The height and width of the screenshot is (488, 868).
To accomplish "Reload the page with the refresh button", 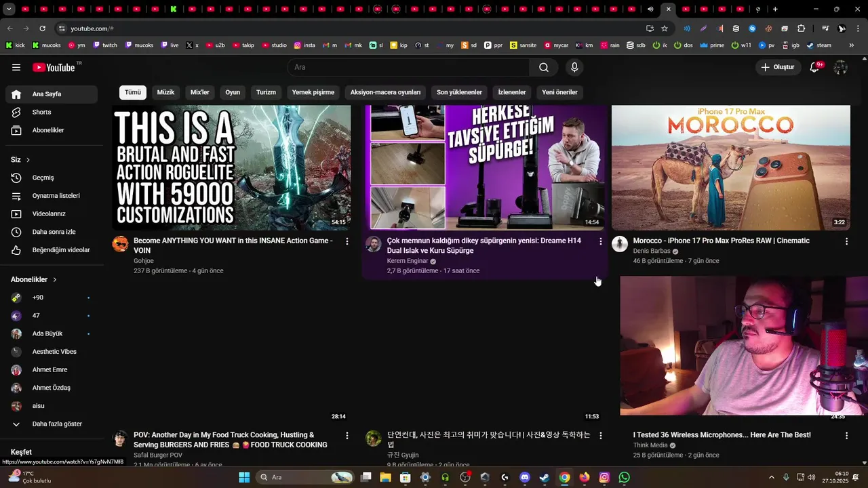I will [42, 28].
